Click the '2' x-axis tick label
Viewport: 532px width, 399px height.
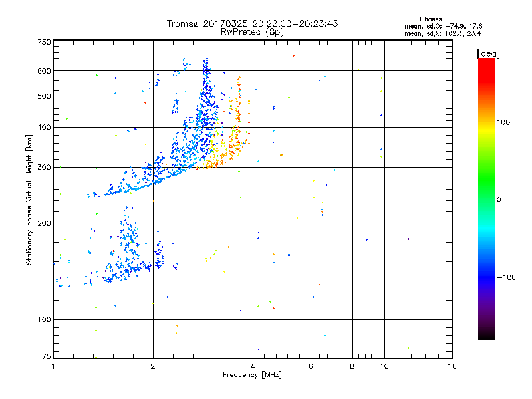click(153, 366)
